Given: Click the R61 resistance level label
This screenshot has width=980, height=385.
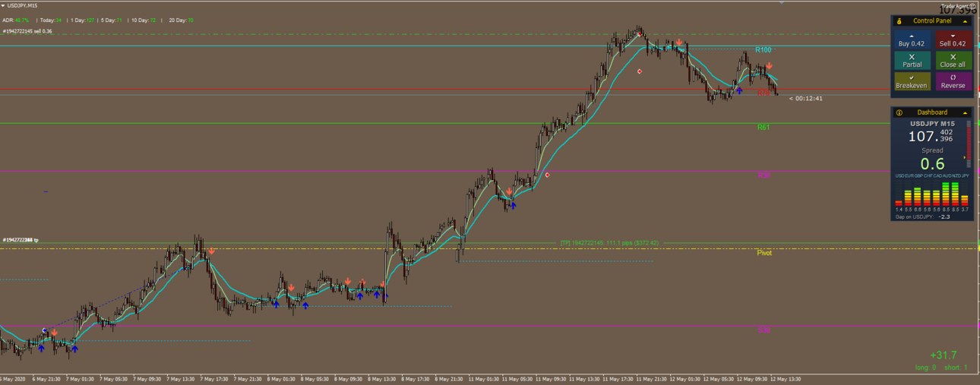Looking at the screenshot, I should (x=763, y=128).
